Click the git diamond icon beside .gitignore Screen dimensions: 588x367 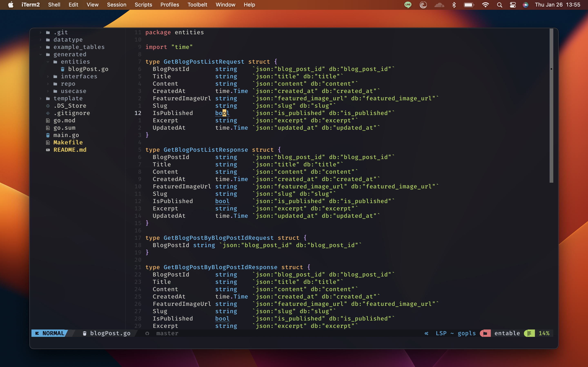[48, 113]
